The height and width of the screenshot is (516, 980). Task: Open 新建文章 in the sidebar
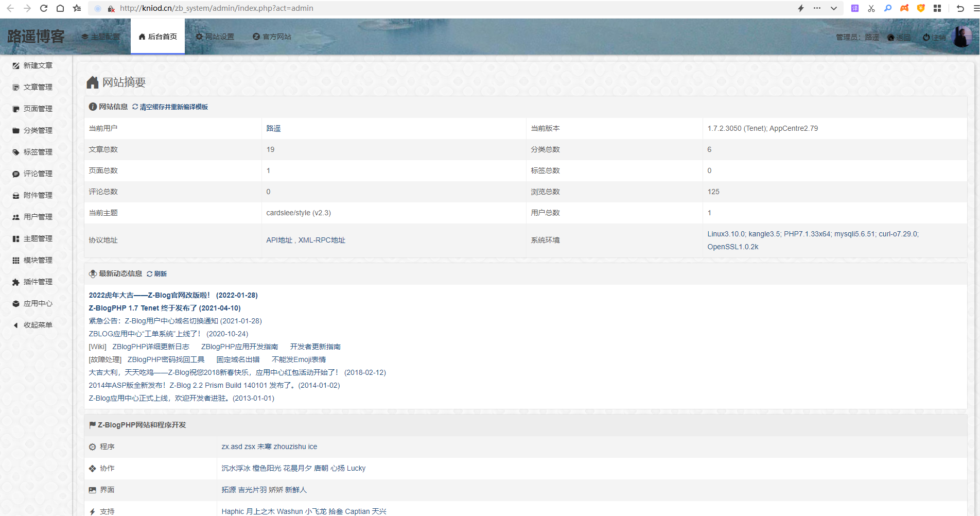coord(37,66)
